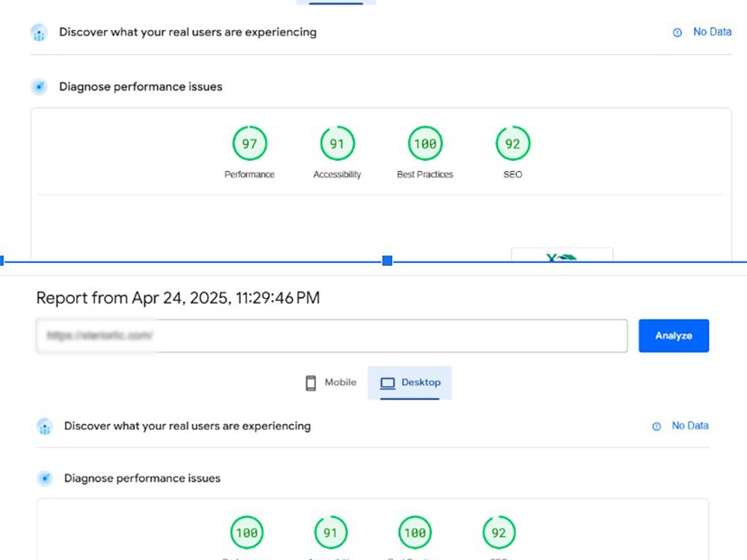This screenshot has width=747, height=560.
Task: Click upper real-users experience chart icon
Action: tap(39, 32)
